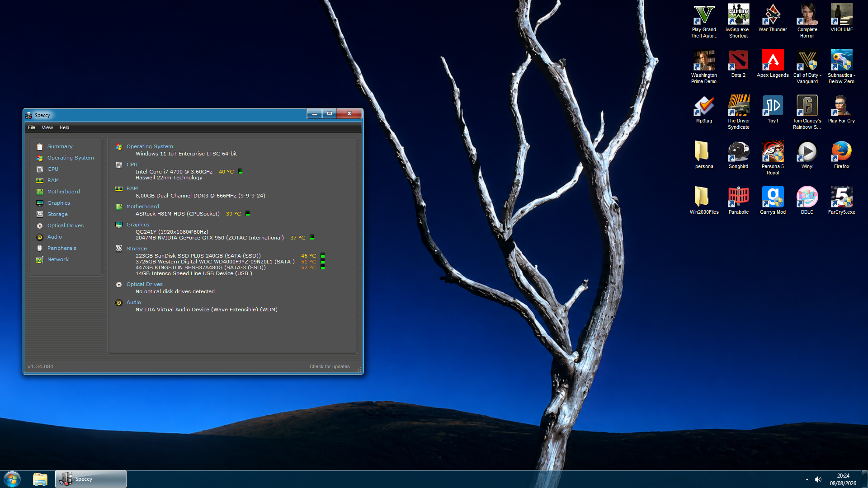
Task: Click the summary panel's graphics monitor icon
Action: pyautogui.click(x=119, y=225)
